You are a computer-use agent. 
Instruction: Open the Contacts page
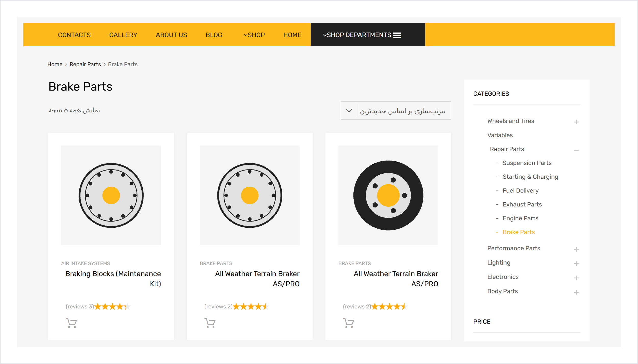pyautogui.click(x=74, y=35)
